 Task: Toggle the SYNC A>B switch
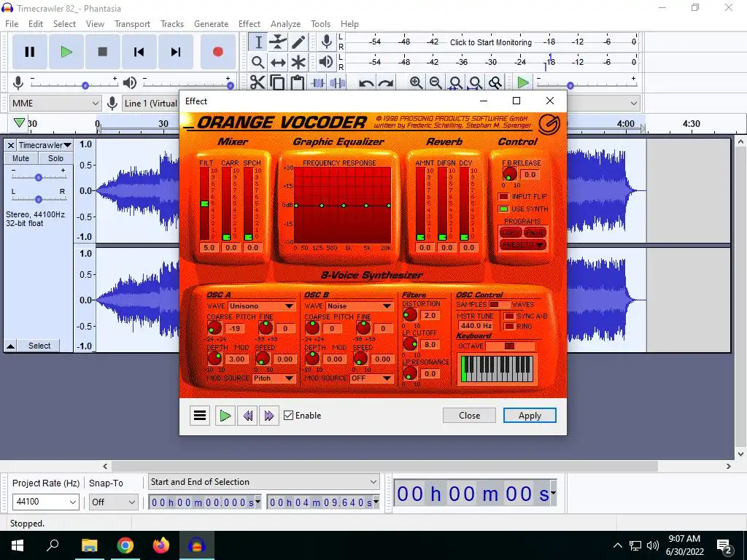(509, 316)
